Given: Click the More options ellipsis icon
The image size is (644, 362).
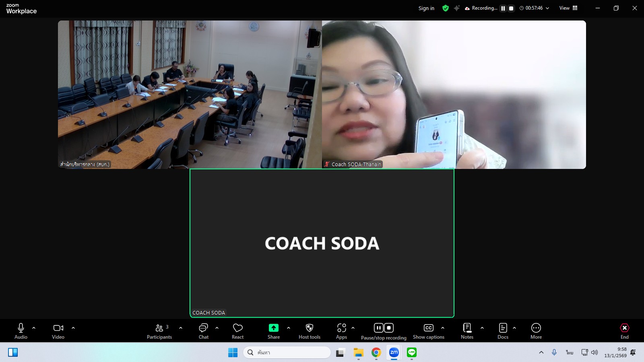Looking at the screenshot, I should click(x=536, y=328).
